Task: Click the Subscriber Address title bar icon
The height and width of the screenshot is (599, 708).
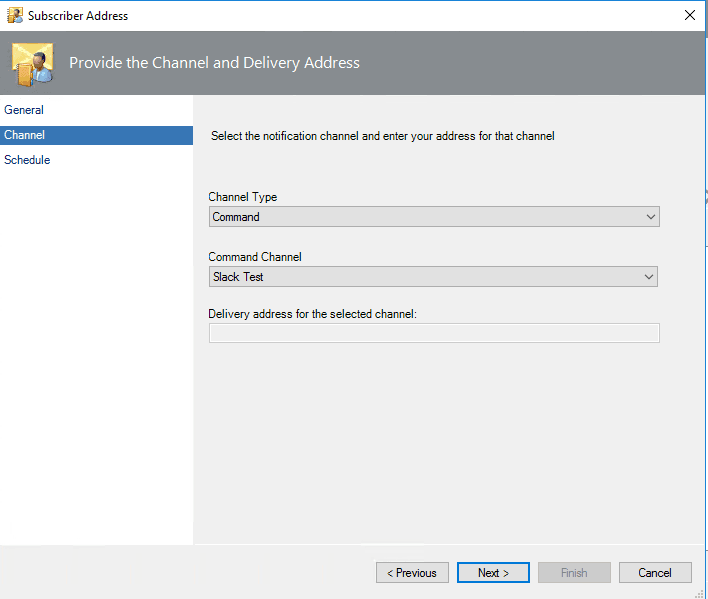Action: tap(15, 15)
